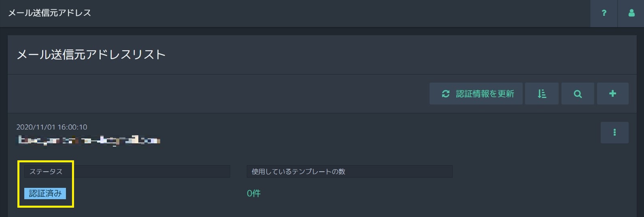Open the user account icon
Viewport: 644px width, 217px height.
[631, 13]
